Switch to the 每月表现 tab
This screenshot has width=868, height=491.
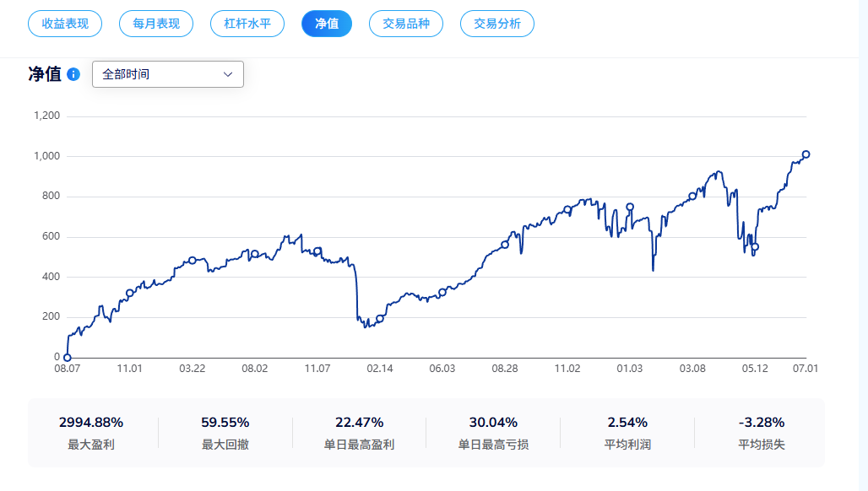(156, 24)
